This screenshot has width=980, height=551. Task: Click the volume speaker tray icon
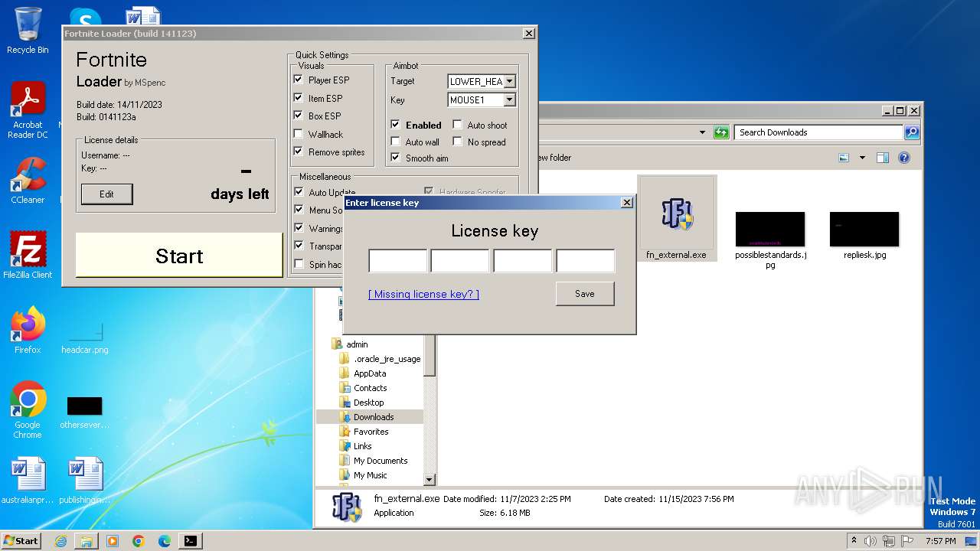point(871,541)
